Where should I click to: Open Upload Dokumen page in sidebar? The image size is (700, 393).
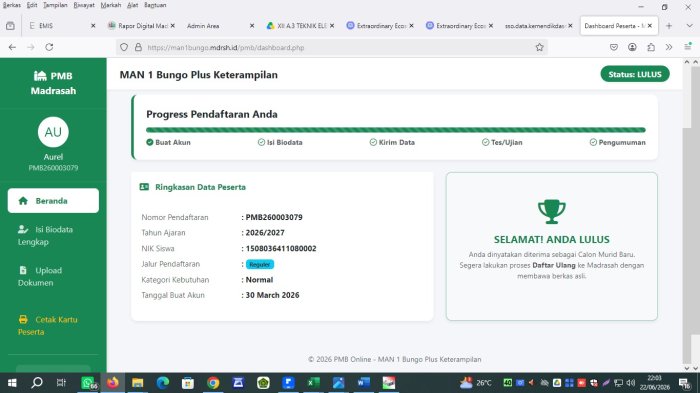tap(53, 276)
